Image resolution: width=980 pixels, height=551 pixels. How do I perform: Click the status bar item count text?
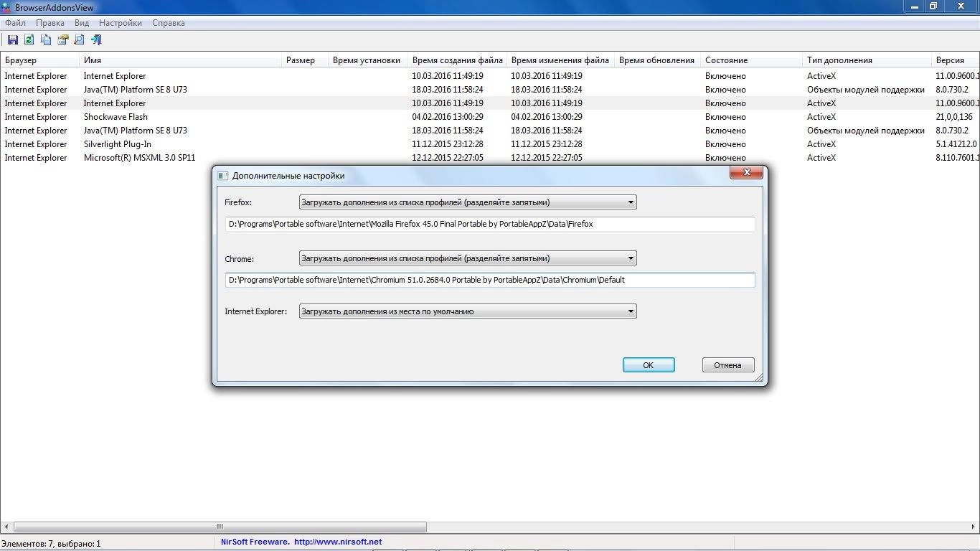click(51, 544)
